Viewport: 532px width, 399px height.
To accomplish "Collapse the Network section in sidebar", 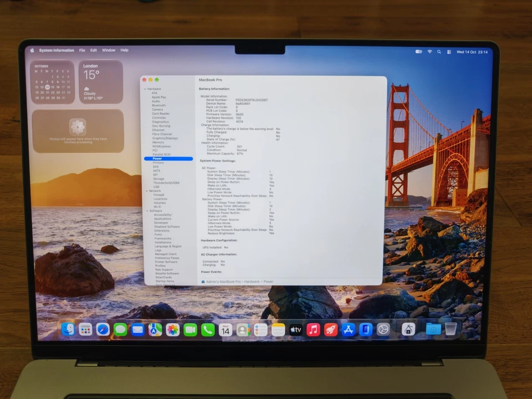I will point(146,191).
